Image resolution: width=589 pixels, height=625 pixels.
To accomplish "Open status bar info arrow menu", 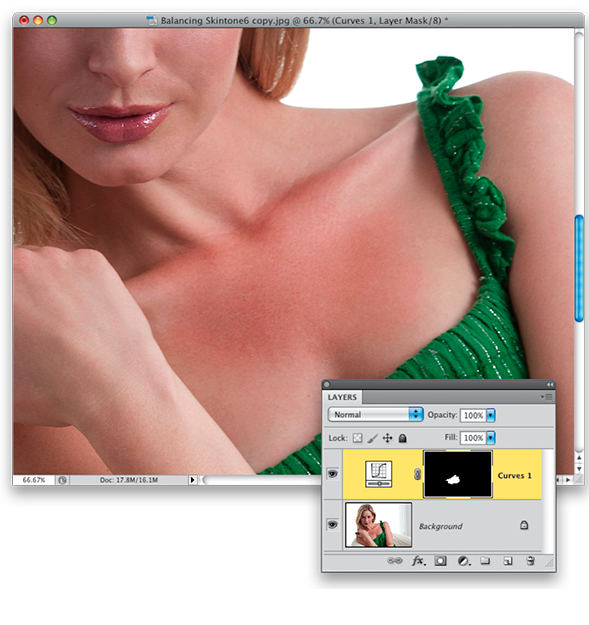I will pyautogui.click(x=192, y=480).
